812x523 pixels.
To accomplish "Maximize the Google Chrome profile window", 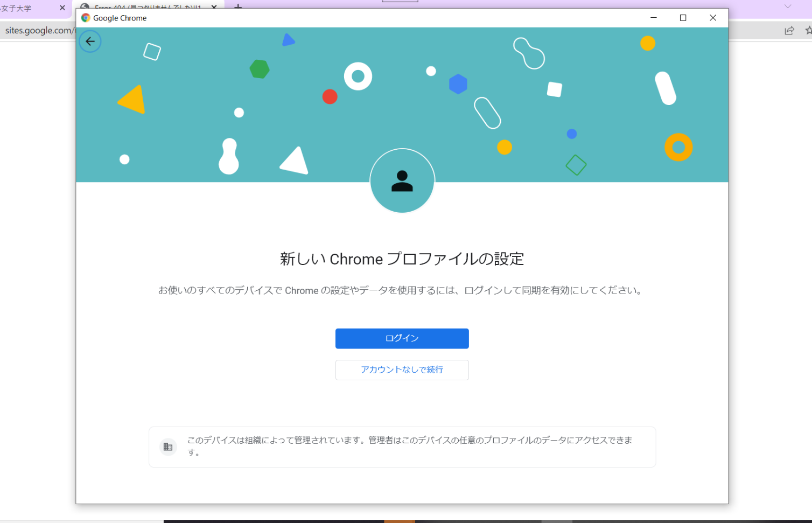I will pyautogui.click(x=683, y=18).
